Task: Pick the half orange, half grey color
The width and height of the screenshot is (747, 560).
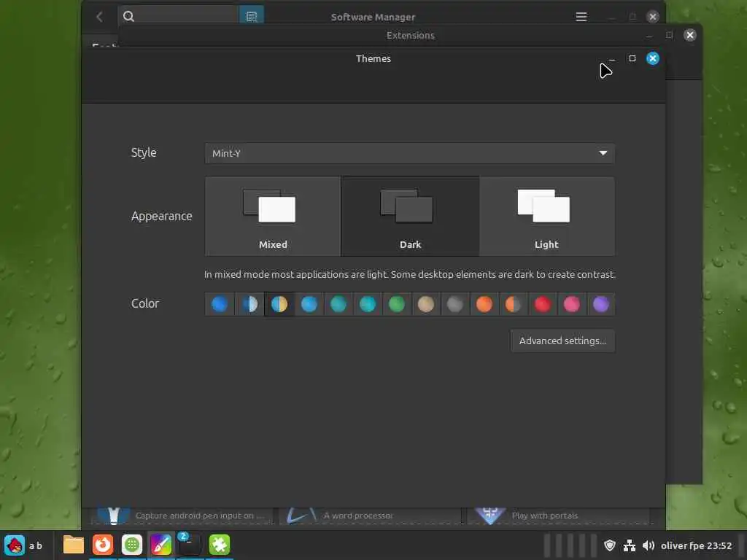Action: click(x=513, y=304)
